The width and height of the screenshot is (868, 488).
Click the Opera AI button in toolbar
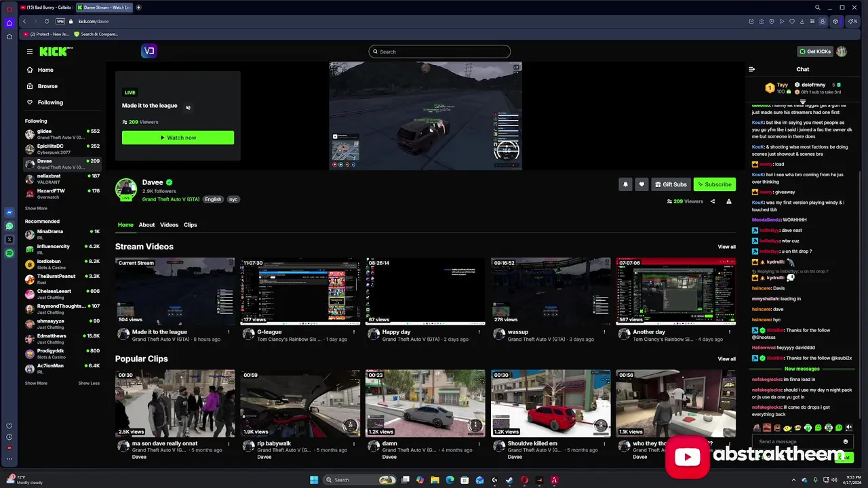[853, 21]
